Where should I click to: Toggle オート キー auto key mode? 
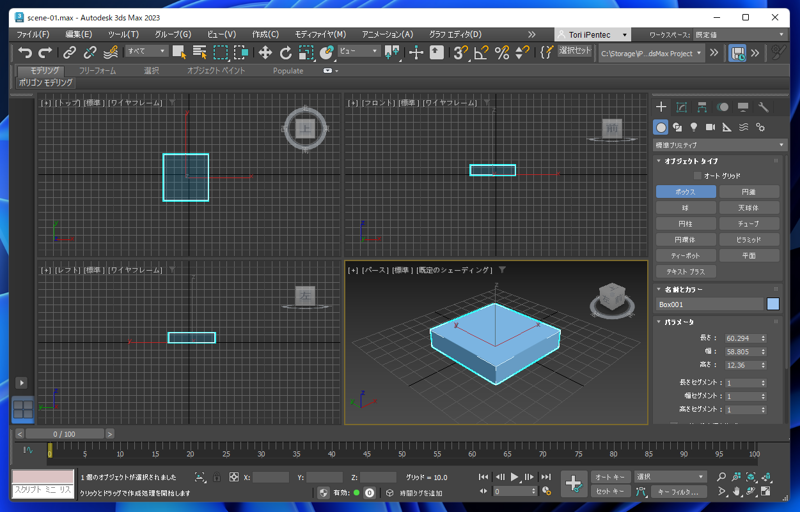point(611,477)
